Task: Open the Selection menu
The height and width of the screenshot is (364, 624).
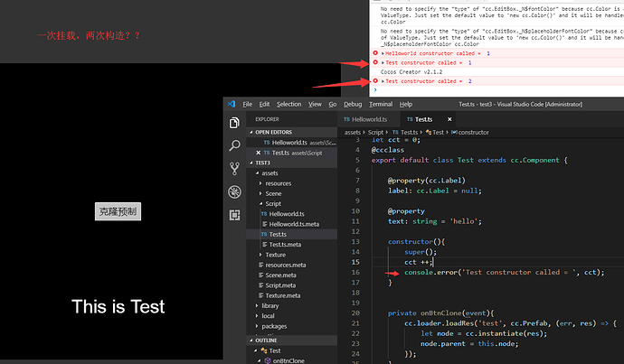Action: click(288, 104)
